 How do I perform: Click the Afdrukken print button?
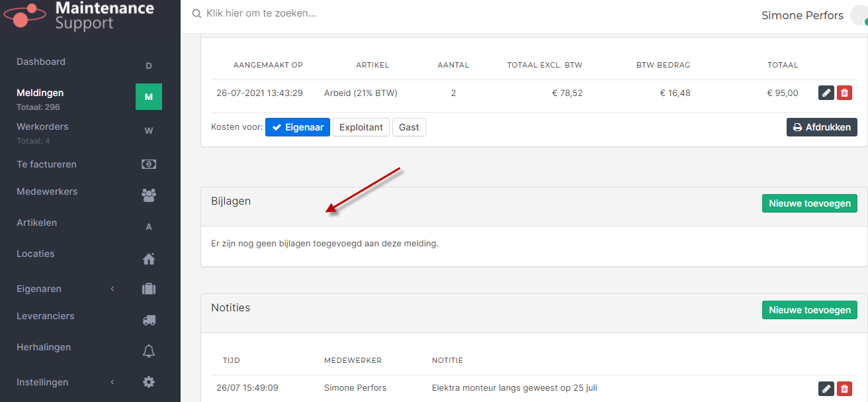point(822,127)
